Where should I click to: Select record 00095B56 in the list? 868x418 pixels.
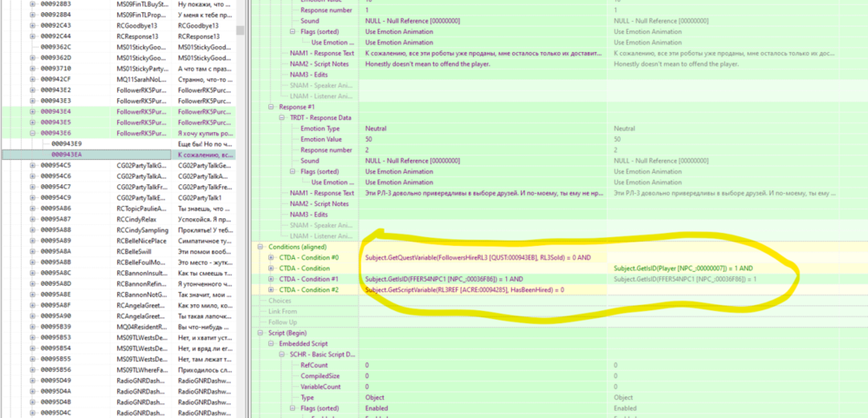56,370
